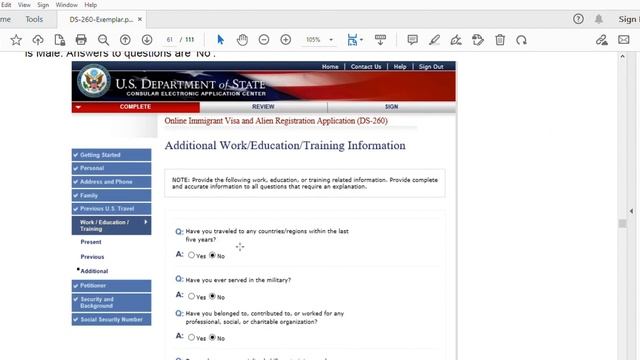The width and height of the screenshot is (640, 360).
Task: Open the Sign menu
Action: (43, 5)
